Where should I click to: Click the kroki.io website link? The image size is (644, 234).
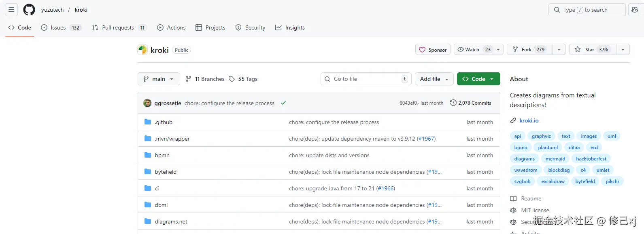pos(529,120)
